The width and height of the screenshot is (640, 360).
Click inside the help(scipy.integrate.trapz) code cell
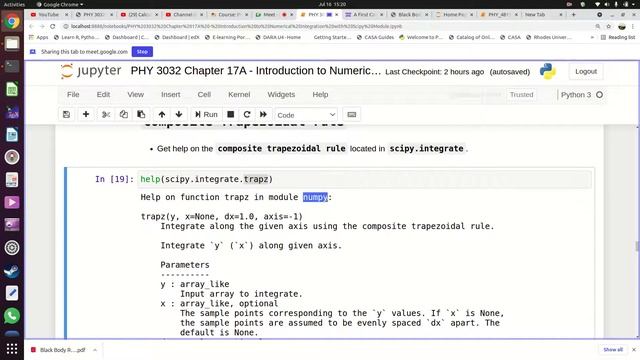(364, 179)
